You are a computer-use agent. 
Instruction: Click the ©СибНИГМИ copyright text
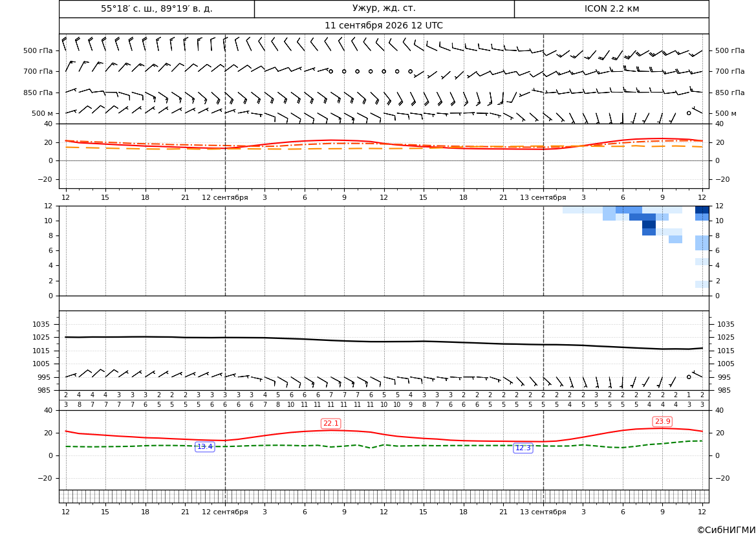[726, 530]
